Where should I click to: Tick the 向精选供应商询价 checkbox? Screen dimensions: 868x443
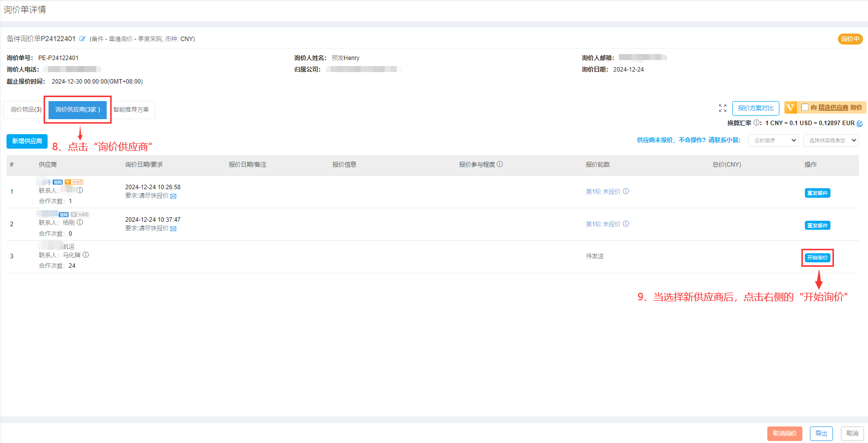pyautogui.click(x=805, y=107)
